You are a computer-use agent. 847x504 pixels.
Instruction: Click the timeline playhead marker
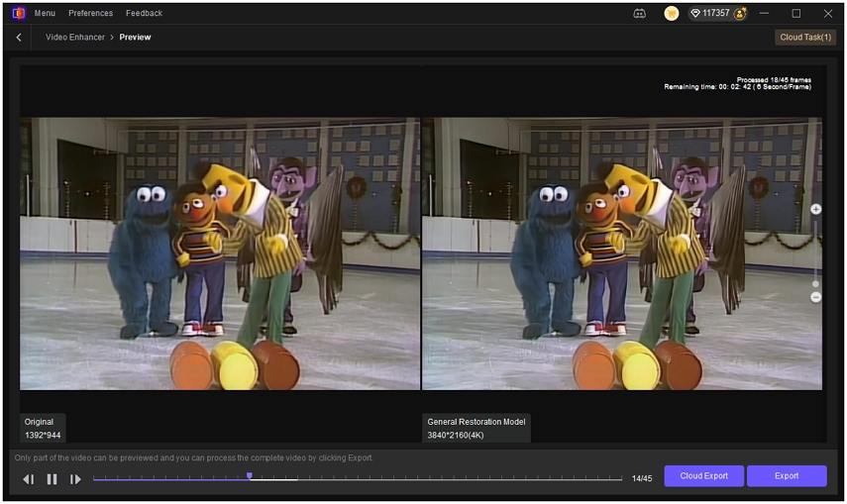(x=250, y=476)
